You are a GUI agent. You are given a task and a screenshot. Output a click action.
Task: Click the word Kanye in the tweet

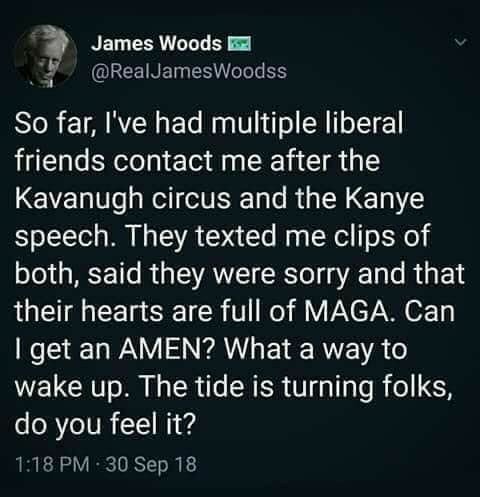[384, 198]
